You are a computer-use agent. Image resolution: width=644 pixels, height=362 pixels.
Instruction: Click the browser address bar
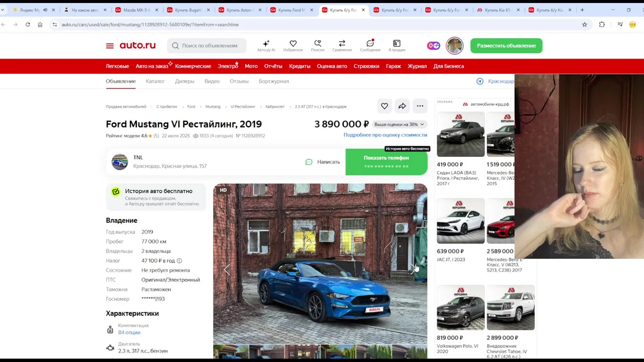coord(317,25)
